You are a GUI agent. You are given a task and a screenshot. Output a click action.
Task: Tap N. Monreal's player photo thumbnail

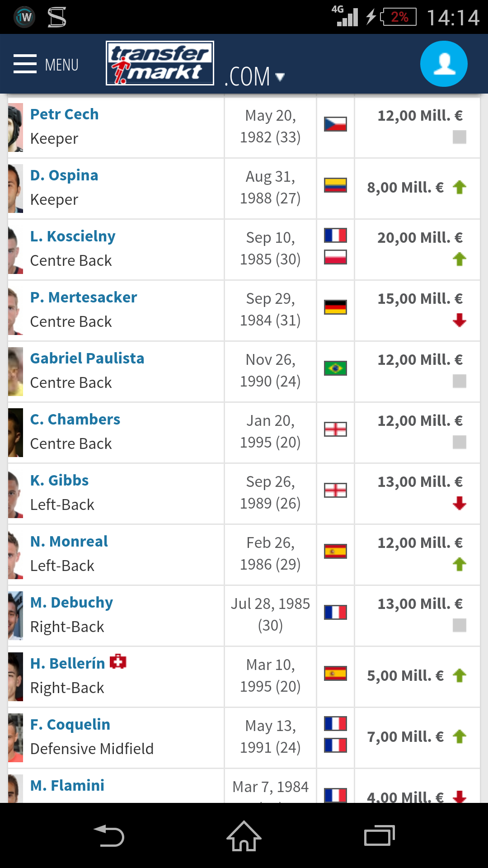pyautogui.click(x=15, y=555)
